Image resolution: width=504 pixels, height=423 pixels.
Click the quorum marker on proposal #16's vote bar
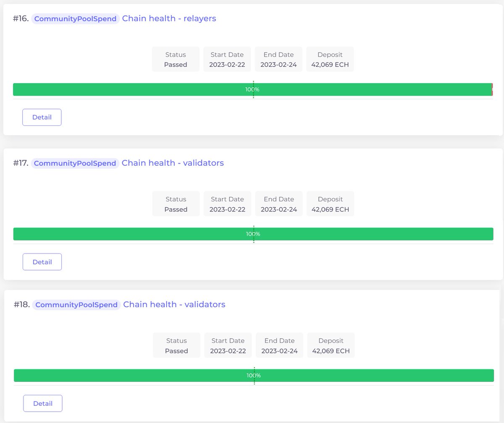point(253,89)
